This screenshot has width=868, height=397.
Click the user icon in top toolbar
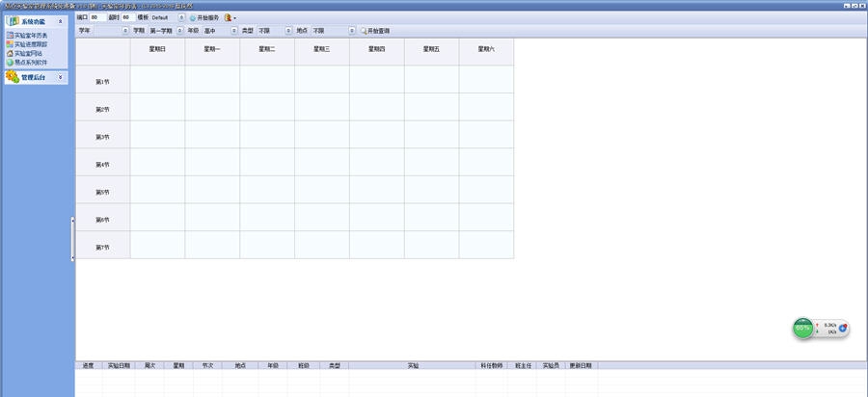(x=229, y=17)
